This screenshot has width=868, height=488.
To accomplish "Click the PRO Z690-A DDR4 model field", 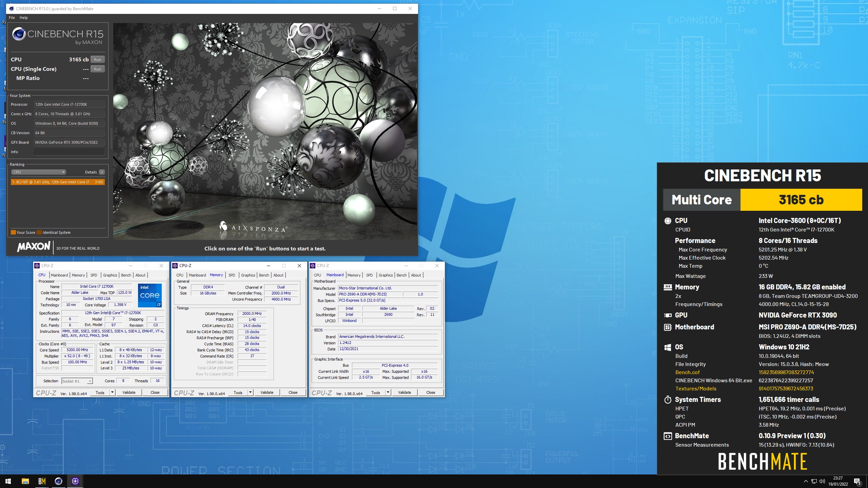I will (x=370, y=294).
